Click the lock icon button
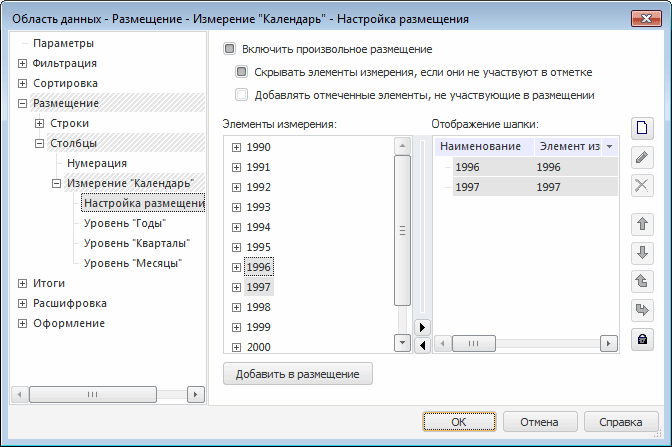This screenshot has height=447, width=672. [x=642, y=339]
